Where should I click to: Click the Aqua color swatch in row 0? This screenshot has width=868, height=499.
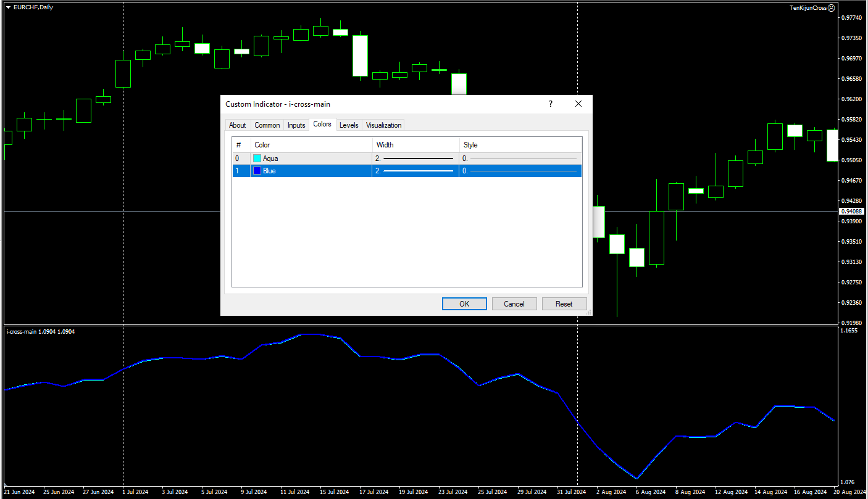coord(257,159)
